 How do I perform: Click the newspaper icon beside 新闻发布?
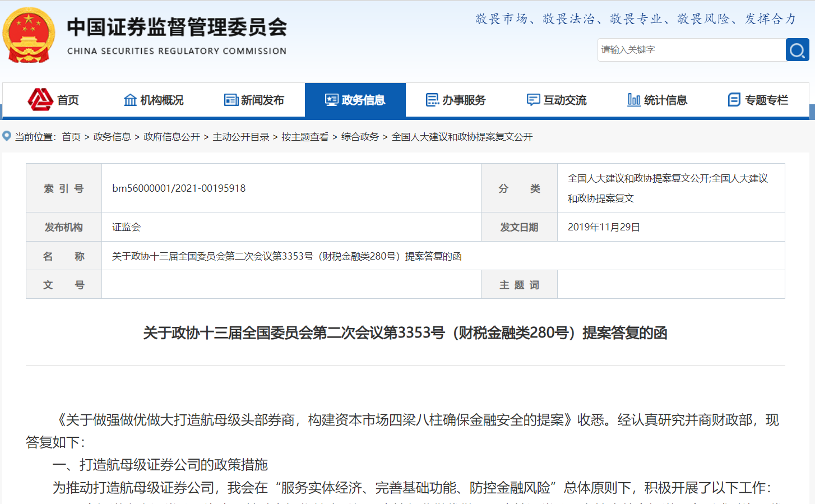pos(231,100)
